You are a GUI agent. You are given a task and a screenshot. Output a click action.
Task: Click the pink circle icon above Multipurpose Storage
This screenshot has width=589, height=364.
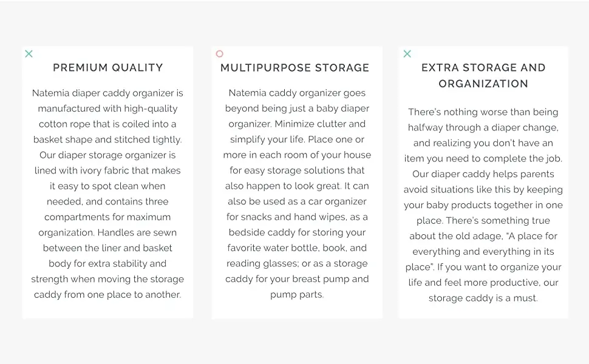pyautogui.click(x=220, y=53)
